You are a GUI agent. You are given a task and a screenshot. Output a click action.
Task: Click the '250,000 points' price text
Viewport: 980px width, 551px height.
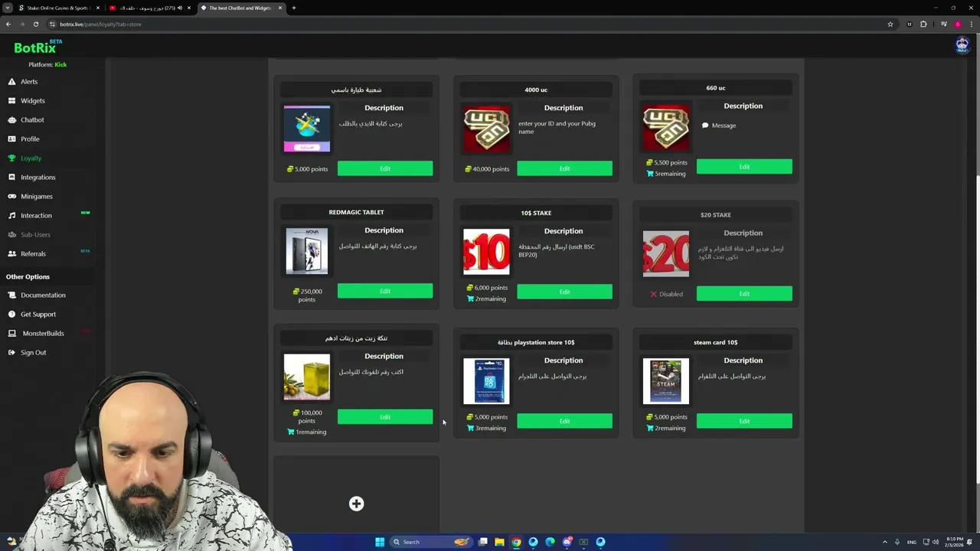pos(307,295)
